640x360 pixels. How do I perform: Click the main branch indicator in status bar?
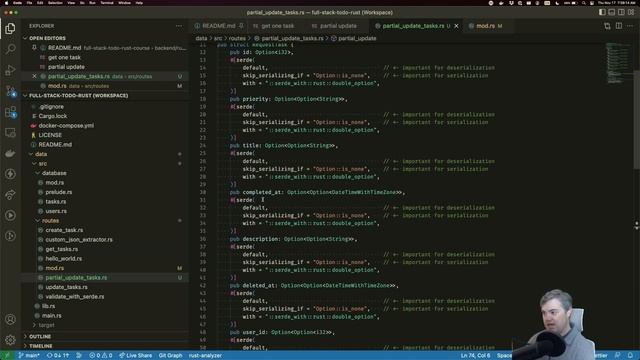pos(29,356)
